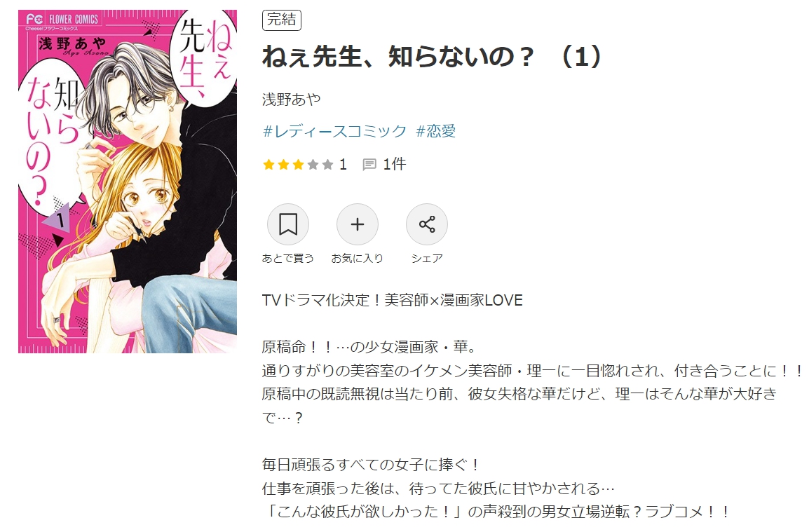809x532 pixels.
Task: Open the #恋愛 hashtag link
Action: pyautogui.click(x=436, y=131)
